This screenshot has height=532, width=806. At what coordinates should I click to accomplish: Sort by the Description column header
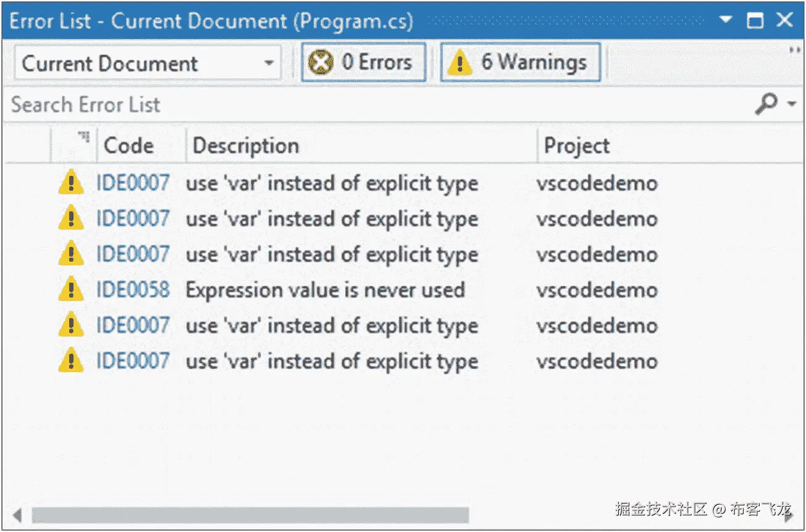click(246, 146)
